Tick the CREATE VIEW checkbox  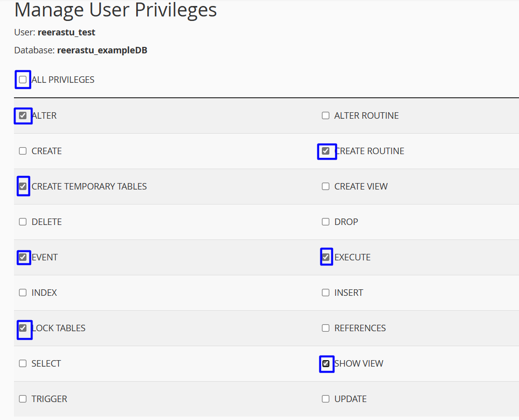coord(326,187)
